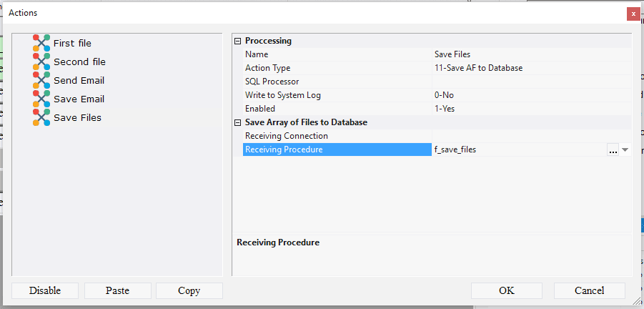Edit the Name value Save Files
This screenshot has width=644, height=309.
pyautogui.click(x=529, y=54)
